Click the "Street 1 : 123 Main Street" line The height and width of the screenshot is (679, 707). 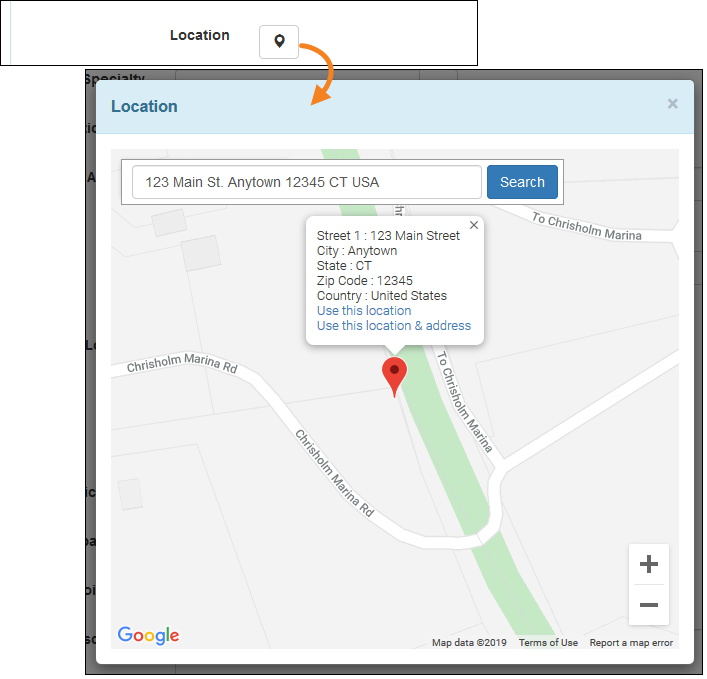pos(388,236)
